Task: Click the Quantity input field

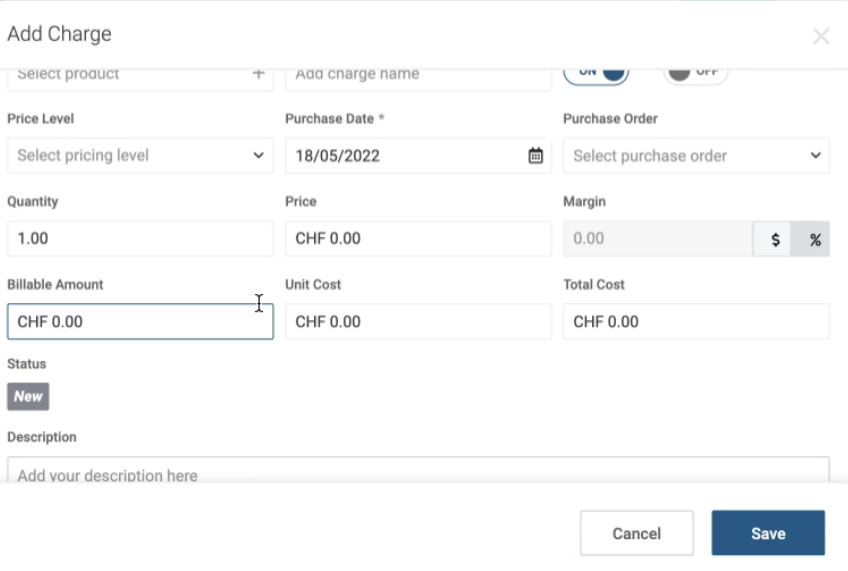Action: coord(140,238)
